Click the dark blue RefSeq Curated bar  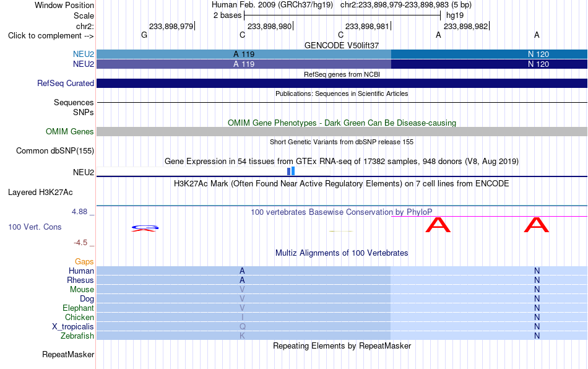[342, 83]
